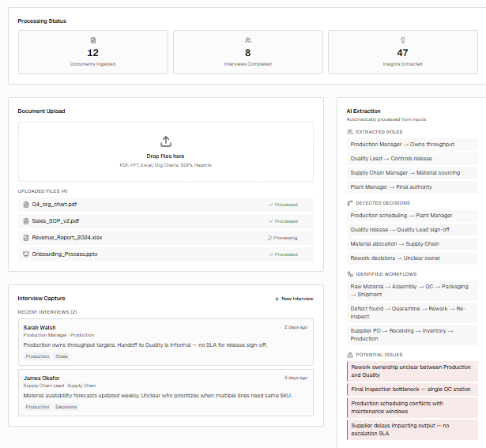Open the Production scheduling conflicts issue
Screen dimensions: 486x448
pos(413,408)
